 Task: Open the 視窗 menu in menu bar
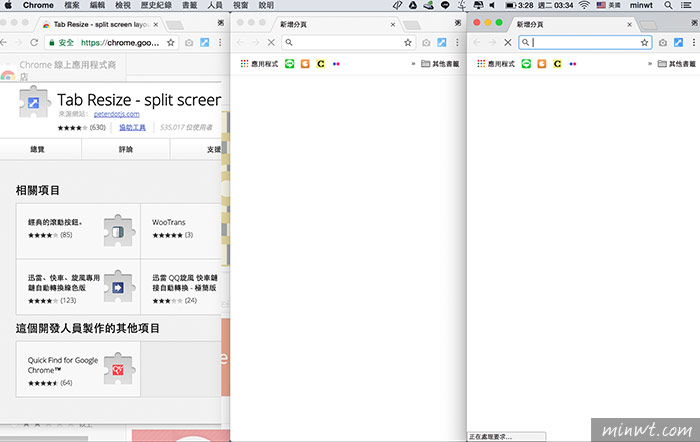coord(241,5)
